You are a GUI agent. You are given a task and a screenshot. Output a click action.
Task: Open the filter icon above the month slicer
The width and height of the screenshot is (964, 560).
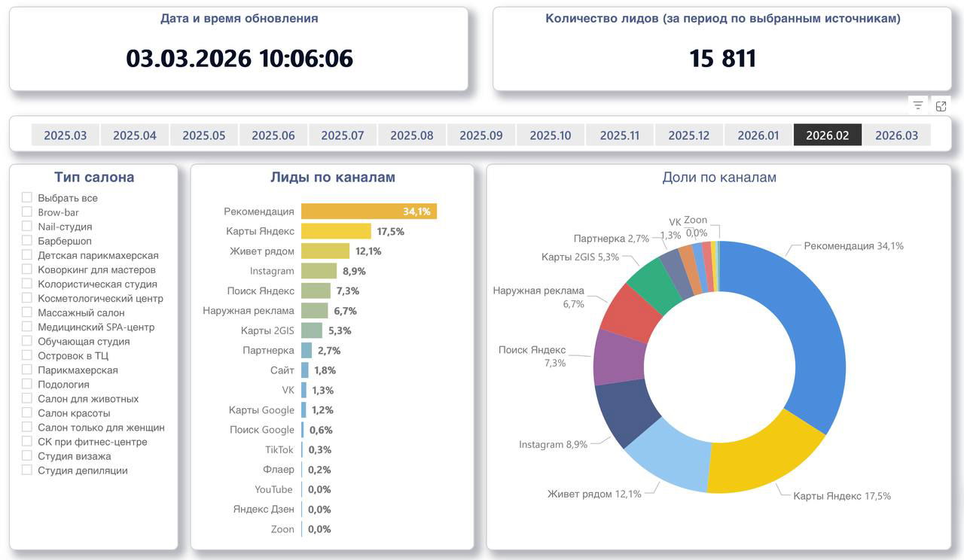pyautogui.click(x=917, y=105)
